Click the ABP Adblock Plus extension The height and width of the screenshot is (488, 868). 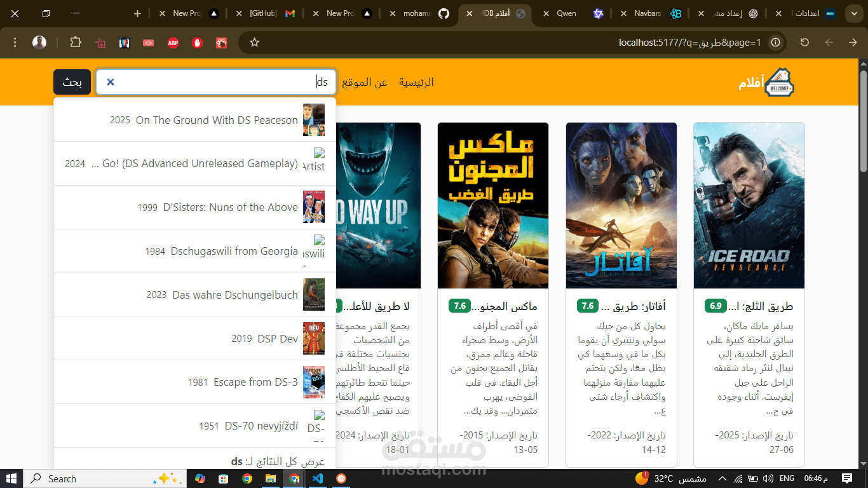pyautogui.click(x=173, y=43)
